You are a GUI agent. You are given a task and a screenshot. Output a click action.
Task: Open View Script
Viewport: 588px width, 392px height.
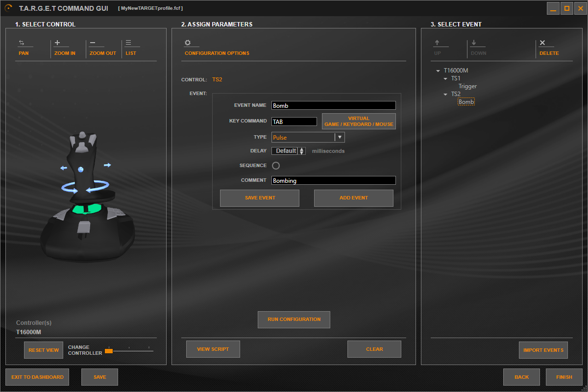pyautogui.click(x=213, y=349)
